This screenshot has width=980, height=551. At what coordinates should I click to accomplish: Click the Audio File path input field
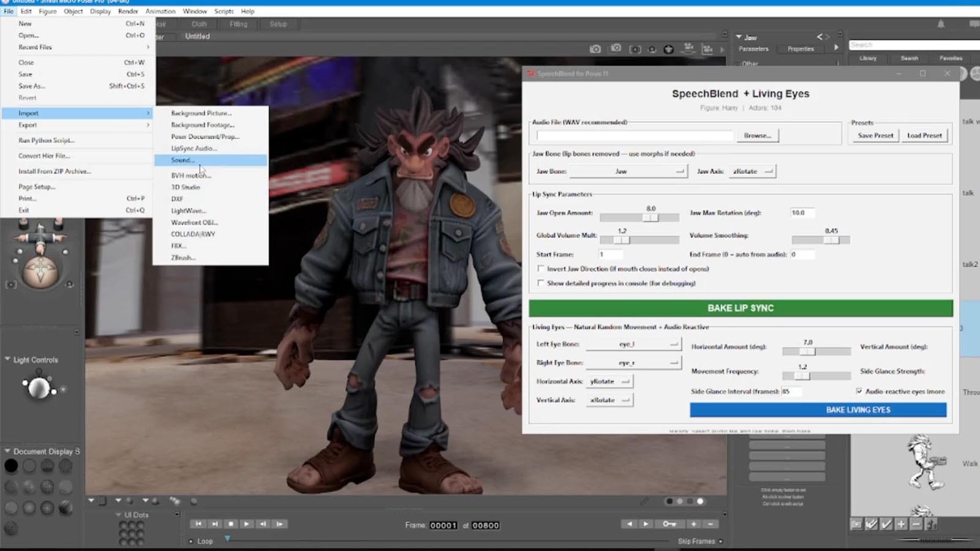coord(635,135)
